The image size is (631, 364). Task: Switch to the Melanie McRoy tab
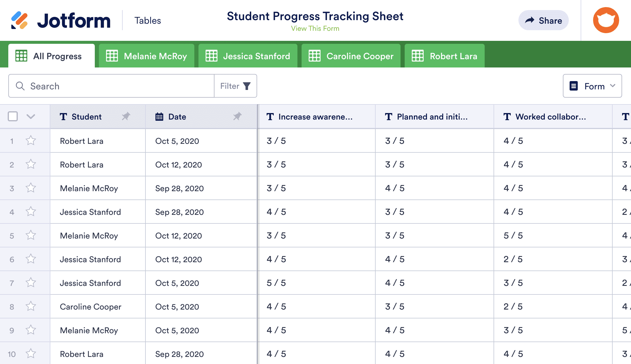[147, 56]
